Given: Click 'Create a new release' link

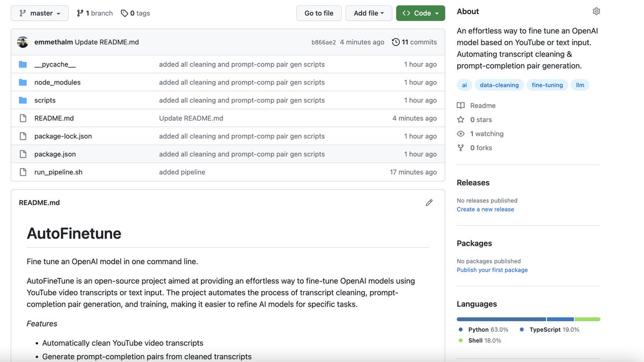Looking at the screenshot, I should 485,209.
